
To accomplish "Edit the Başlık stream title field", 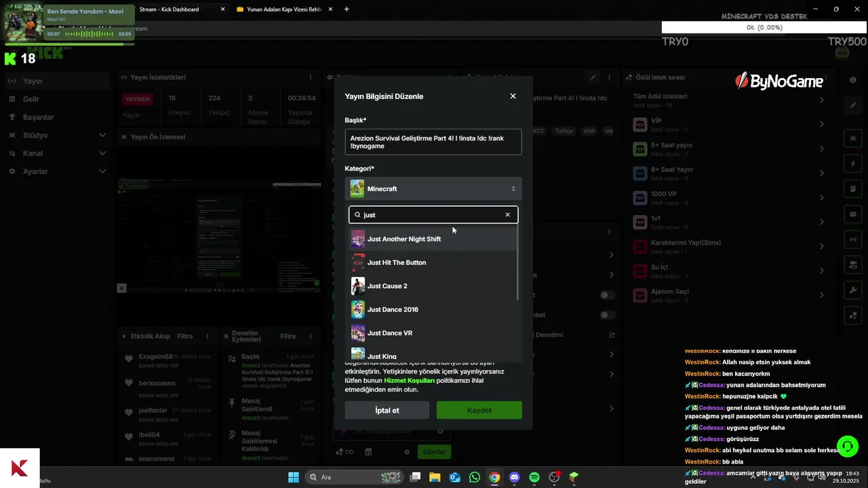I will [433, 142].
